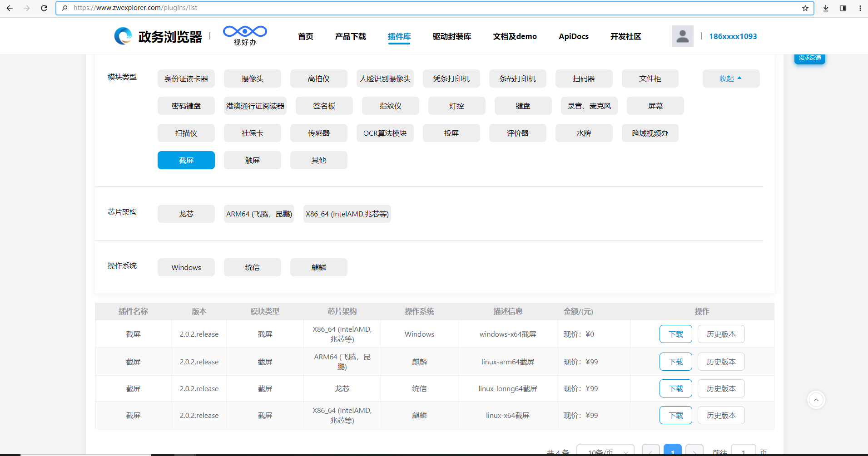Viewport: 868px width, 456px height.
Task: Select 文件柜 module type
Action: (650, 78)
